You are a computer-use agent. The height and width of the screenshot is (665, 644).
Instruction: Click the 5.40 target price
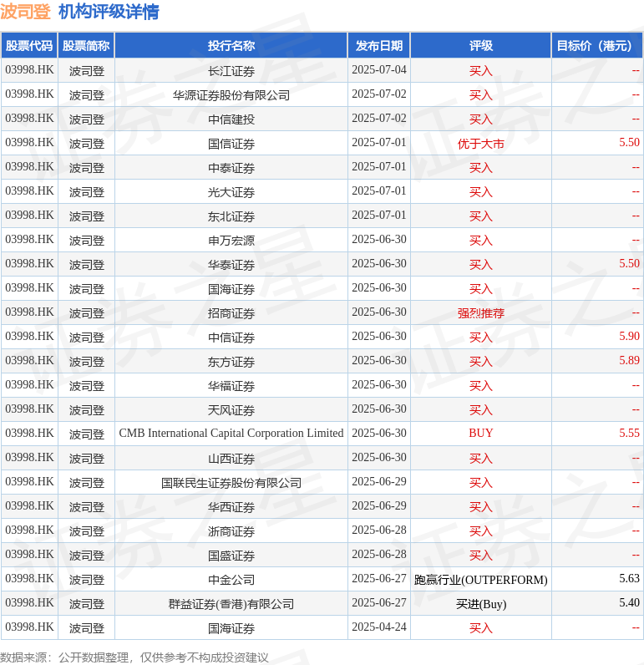click(x=629, y=602)
